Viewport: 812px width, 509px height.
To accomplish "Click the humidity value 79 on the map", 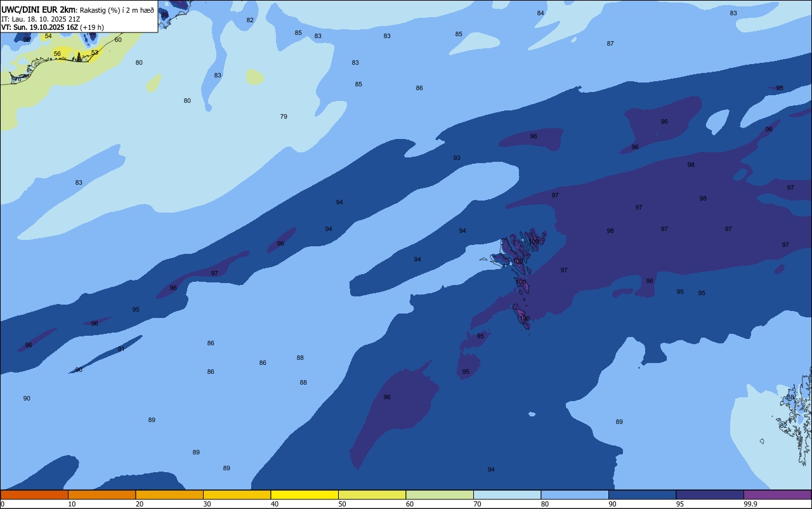I will click(x=284, y=116).
